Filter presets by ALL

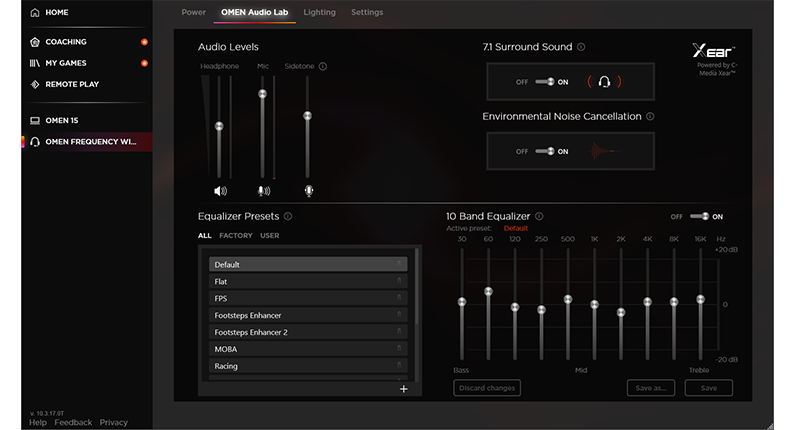tap(205, 235)
